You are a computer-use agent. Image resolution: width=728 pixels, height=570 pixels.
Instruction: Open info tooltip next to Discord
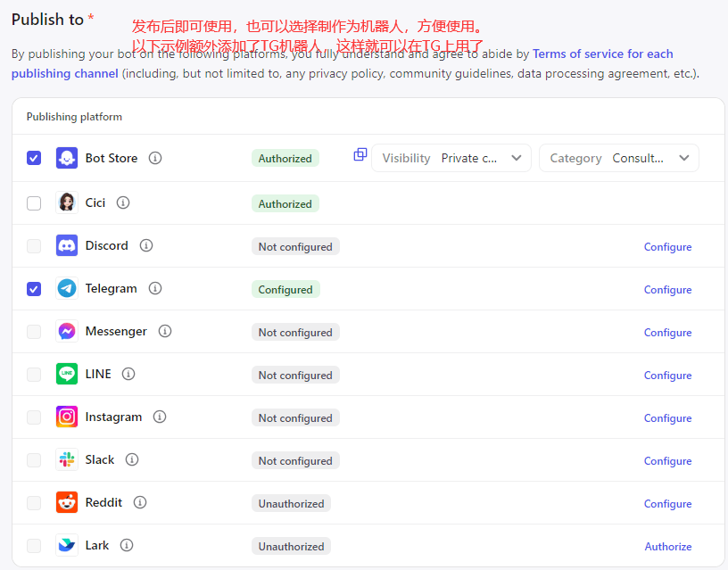pos(146,245)
